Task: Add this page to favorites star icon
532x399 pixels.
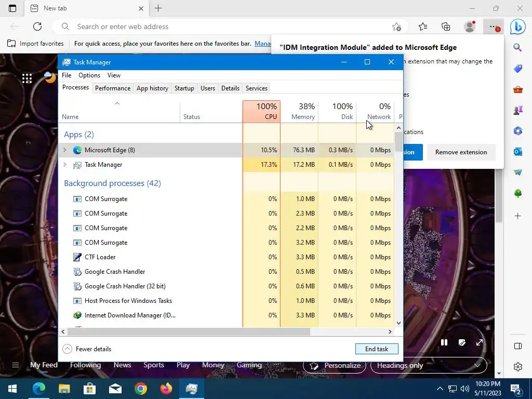Action: 396,27
